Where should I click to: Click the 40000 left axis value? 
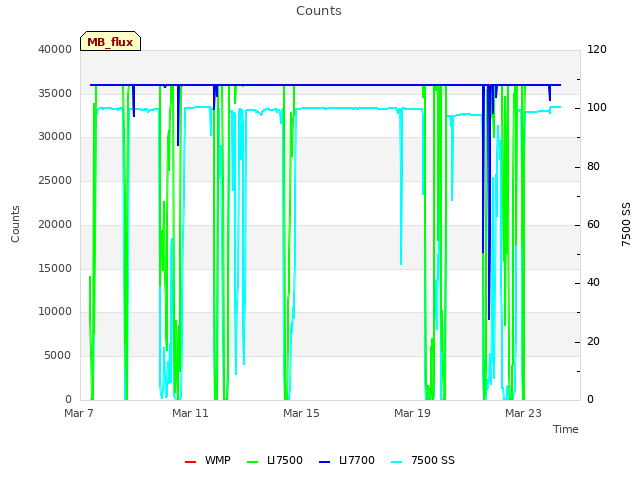pos(55,49)
